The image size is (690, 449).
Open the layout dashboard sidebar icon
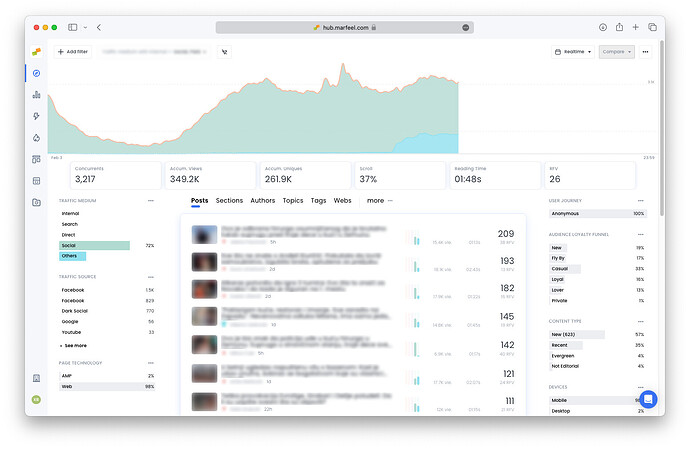coord(37,159)
